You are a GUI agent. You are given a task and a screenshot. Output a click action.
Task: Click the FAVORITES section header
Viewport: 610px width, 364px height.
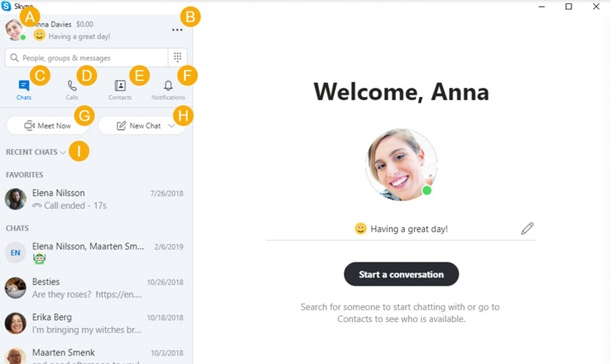tap(24, 175)
